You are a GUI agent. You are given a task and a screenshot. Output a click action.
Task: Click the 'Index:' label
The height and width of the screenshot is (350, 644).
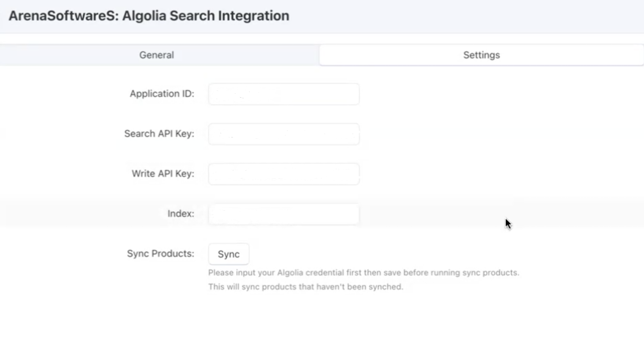[181, 214]
